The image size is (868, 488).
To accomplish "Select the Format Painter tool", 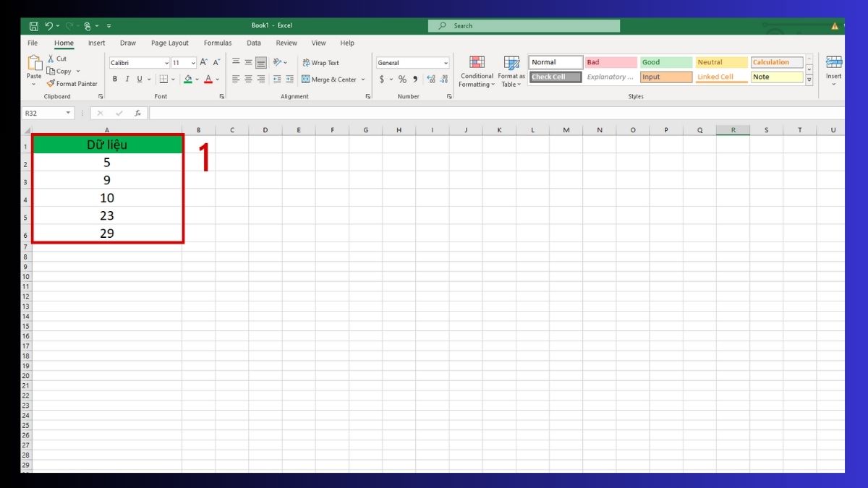I will coord(72,83).
